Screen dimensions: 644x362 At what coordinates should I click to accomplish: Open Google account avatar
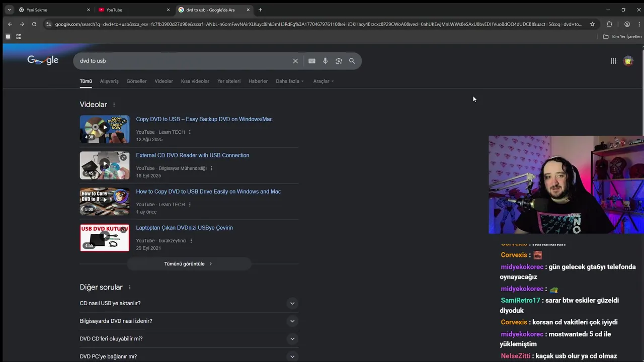point(628,61)
